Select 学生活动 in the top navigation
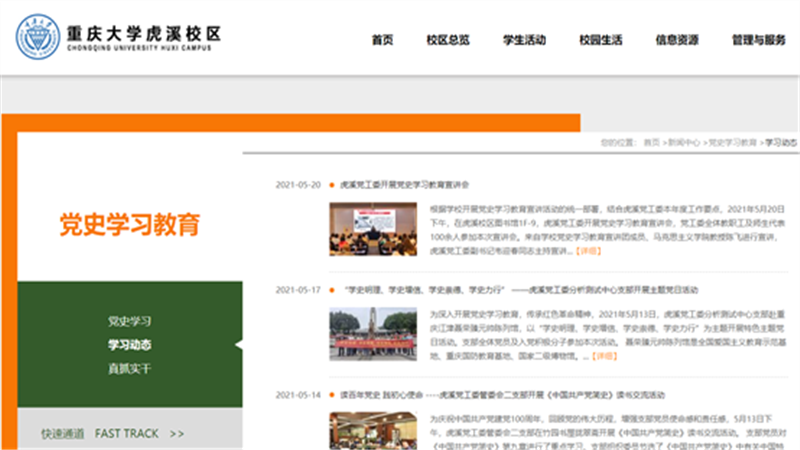 coord(524,40)
